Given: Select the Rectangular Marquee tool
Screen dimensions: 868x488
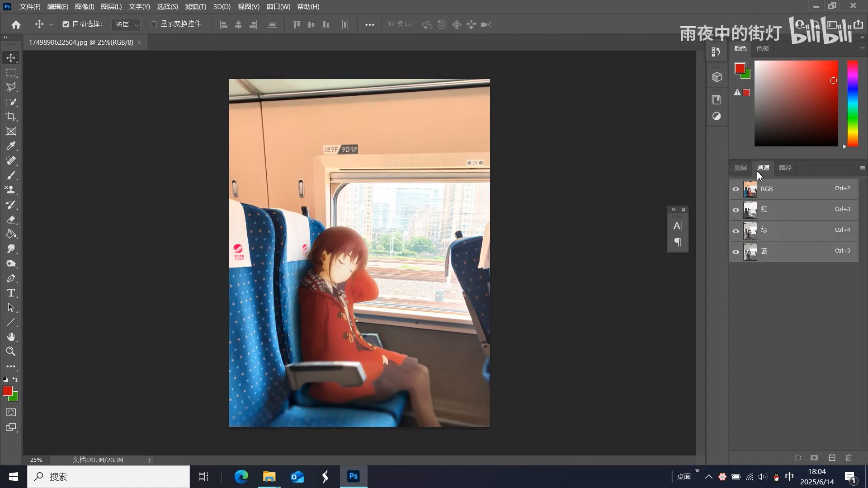Looking at the screenshot, I should coord(11,73).
